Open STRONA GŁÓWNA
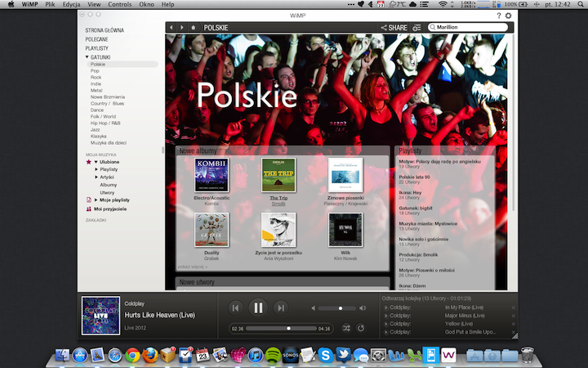The width and height of the screenshot is (588, 368). click(105, 30)
